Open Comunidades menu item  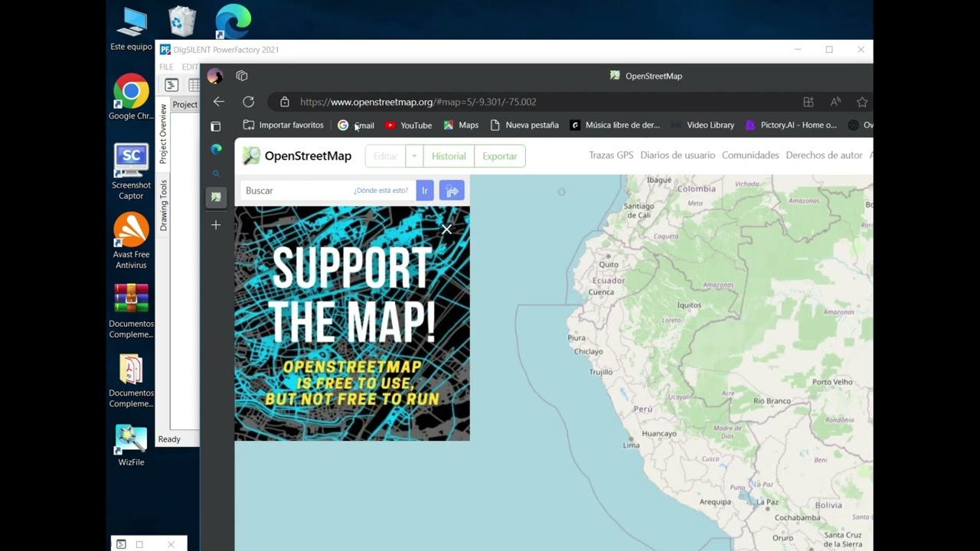[750, 155]
